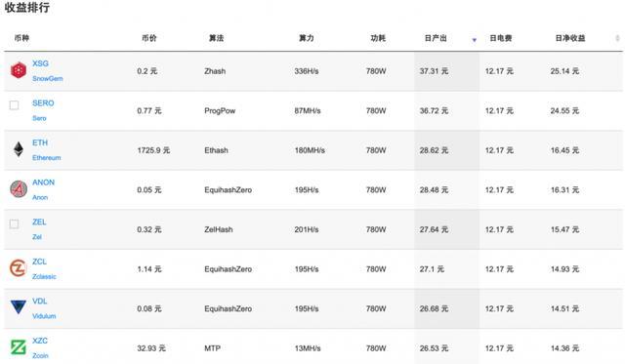Open the VDL coin link

(x=39, y=302)
